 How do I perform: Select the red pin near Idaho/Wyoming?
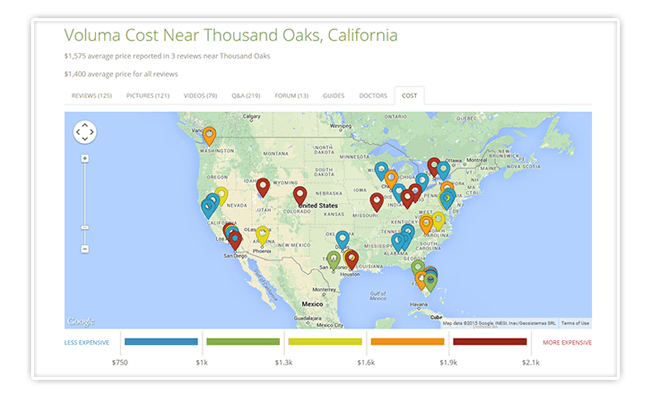coord(263,188)
